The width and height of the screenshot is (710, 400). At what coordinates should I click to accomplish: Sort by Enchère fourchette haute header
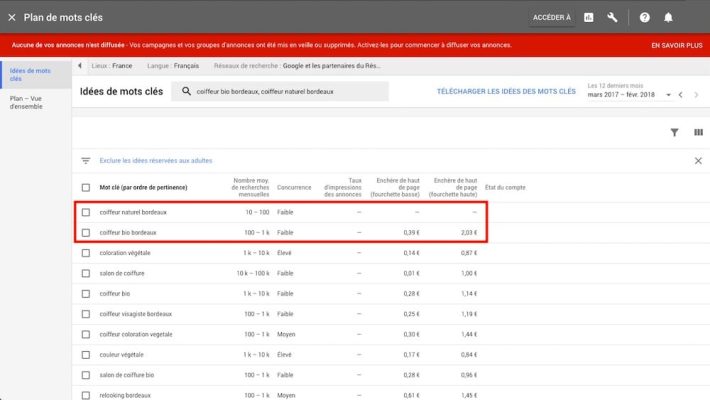(453, 187)
